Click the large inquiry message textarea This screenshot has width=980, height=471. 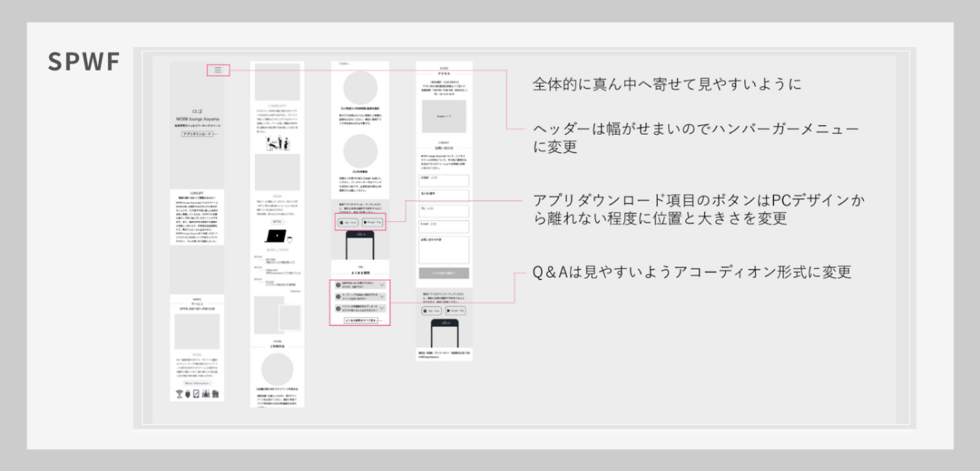(x=444, y=250)
